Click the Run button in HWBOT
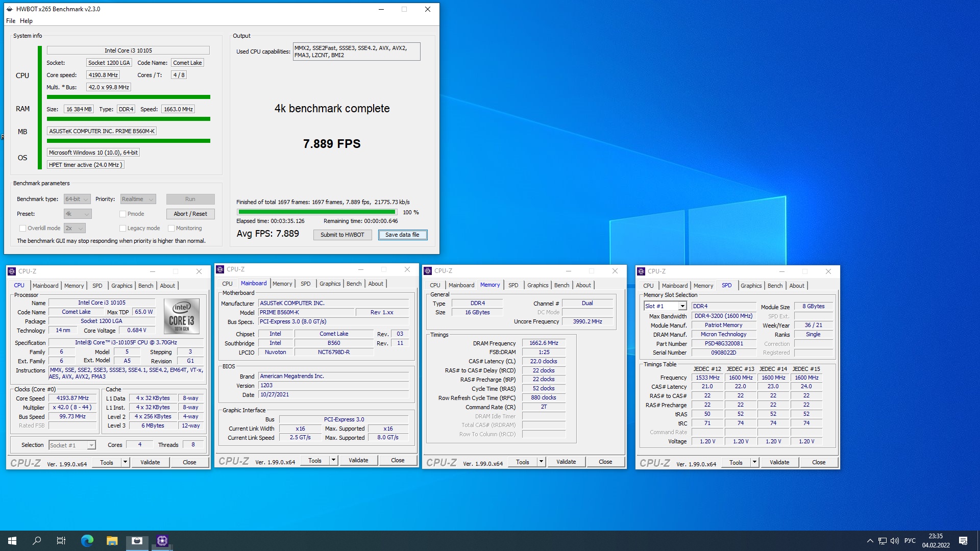Image resolution: width=980 pixels, height=551 pixels. pyautogui.click(x=190, y=199)
